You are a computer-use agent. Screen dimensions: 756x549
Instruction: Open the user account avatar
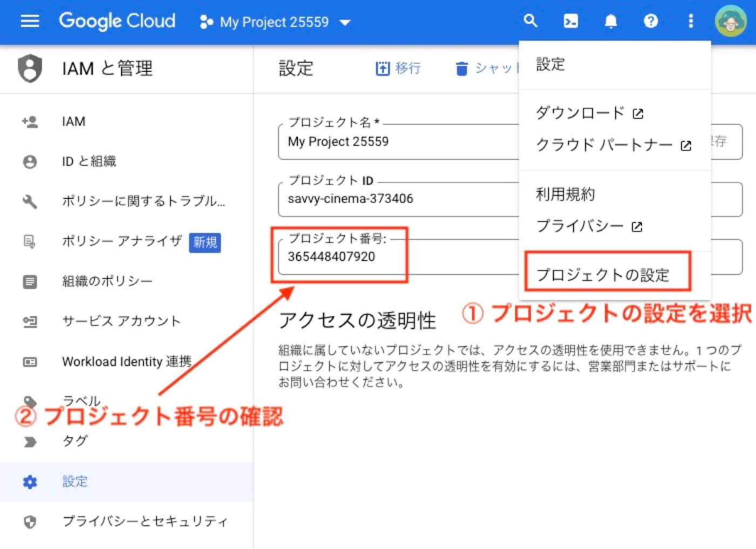click(731, 21)
